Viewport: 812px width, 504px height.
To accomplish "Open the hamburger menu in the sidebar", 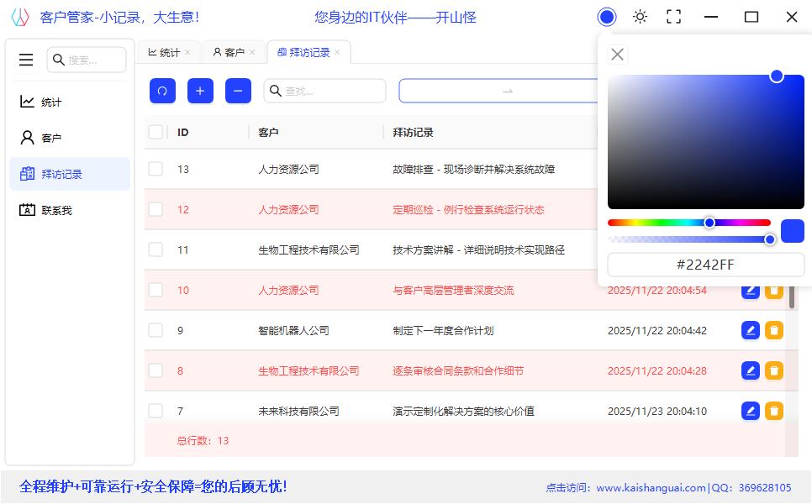I will tap(26, 60).
